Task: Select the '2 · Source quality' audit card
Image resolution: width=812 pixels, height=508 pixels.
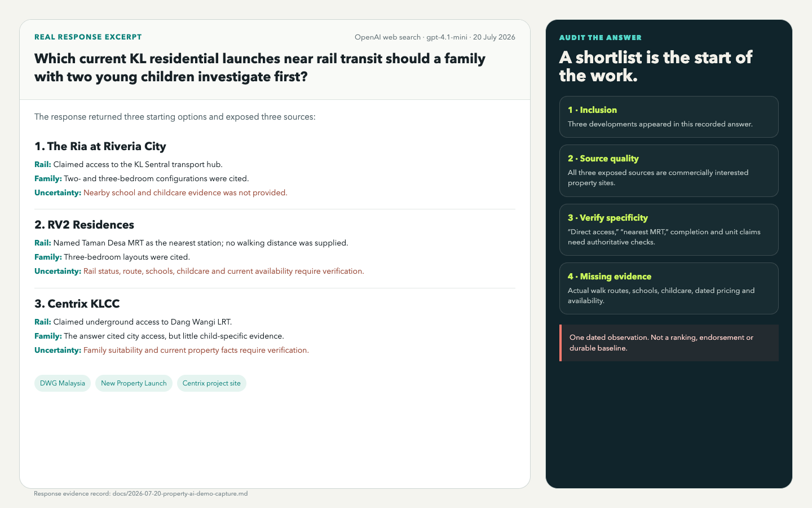Action: click(669, 171)
